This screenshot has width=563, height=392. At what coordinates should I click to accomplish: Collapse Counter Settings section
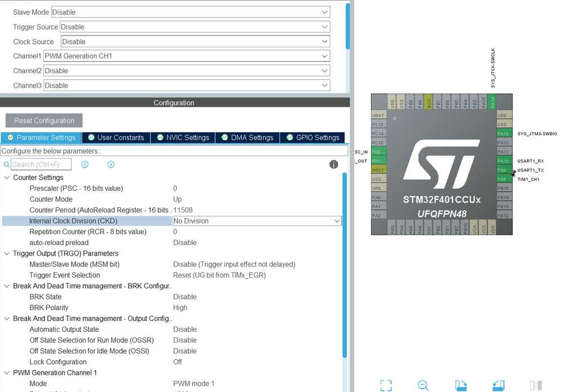click(x=6, y=177)
